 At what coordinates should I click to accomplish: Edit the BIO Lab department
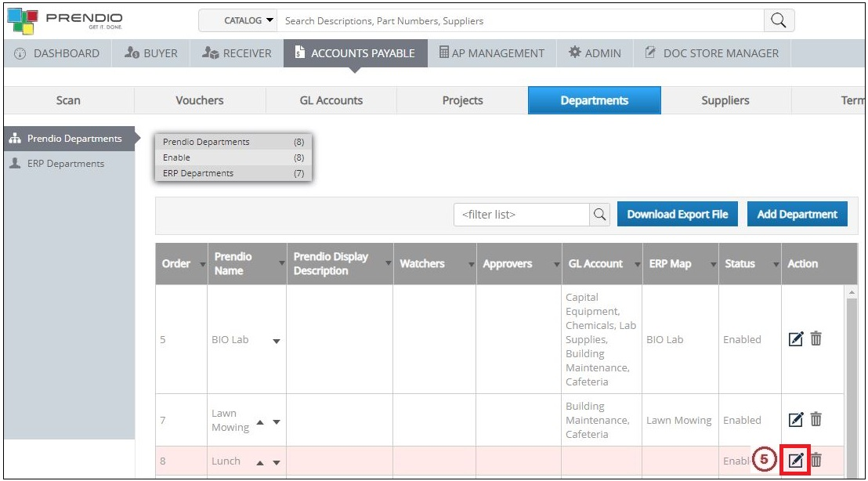796,339
